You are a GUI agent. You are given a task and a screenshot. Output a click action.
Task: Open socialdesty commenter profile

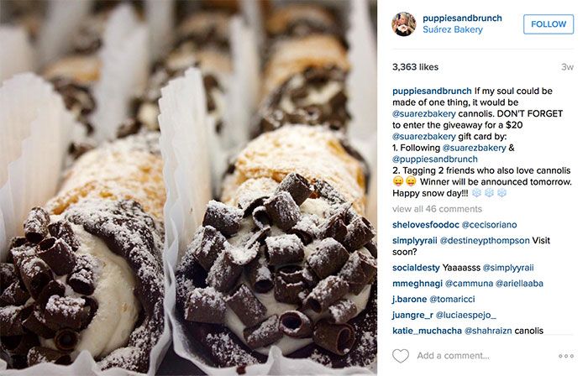tap(416, 268)
